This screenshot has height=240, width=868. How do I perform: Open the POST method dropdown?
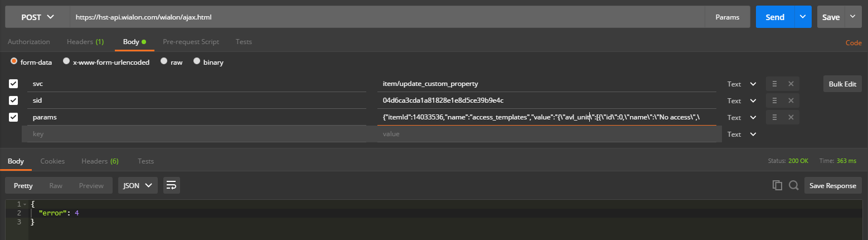(37, 17)
